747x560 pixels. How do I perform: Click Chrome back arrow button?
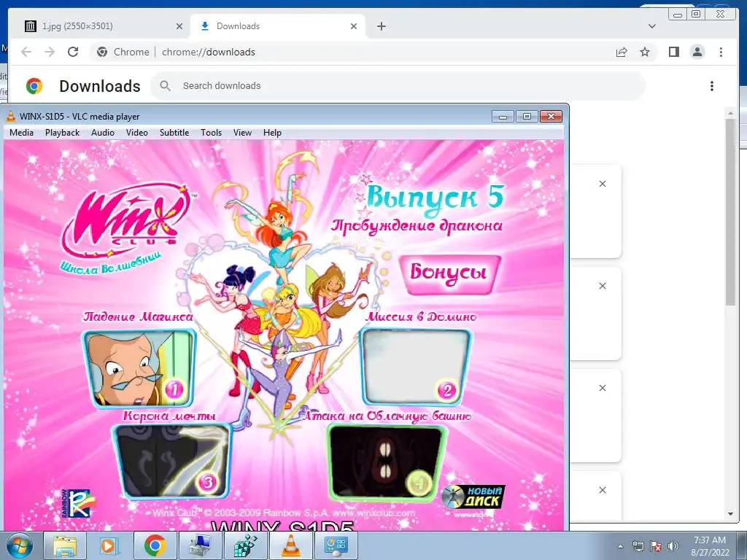point(26,52)
